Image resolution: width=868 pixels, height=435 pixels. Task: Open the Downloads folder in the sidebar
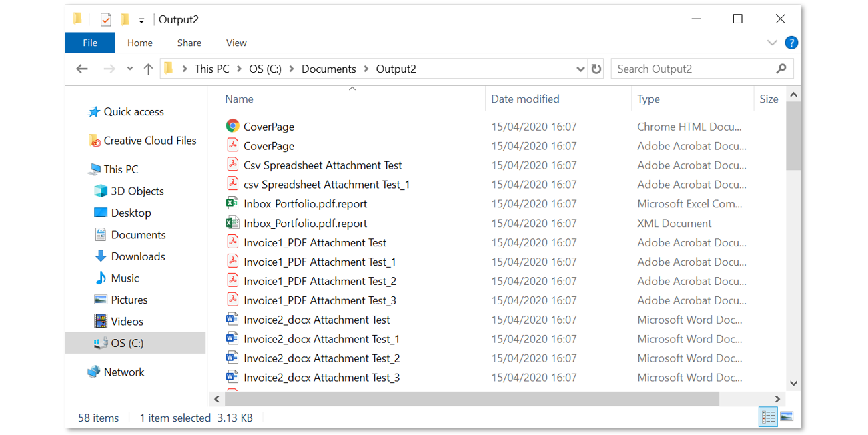tap(136, 256)
